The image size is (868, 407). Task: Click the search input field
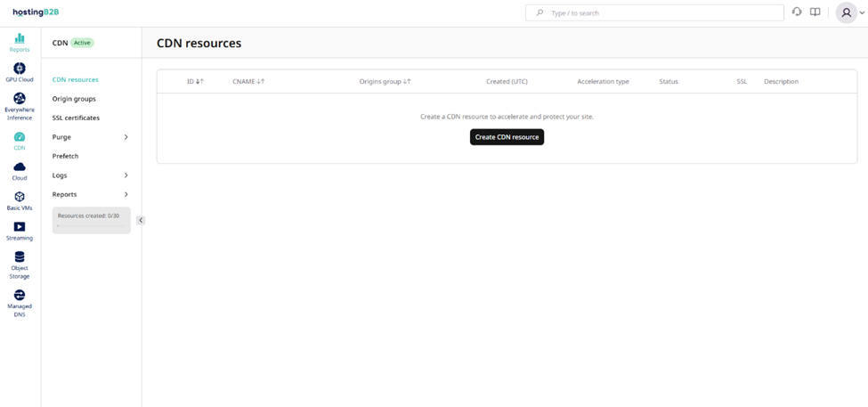coord(659,13)
